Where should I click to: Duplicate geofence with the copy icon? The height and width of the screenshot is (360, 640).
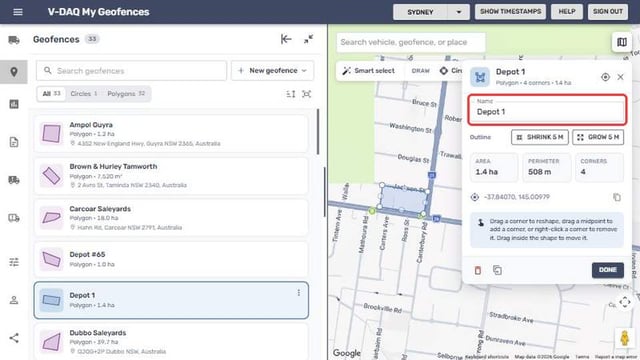(x=497, y=270)
